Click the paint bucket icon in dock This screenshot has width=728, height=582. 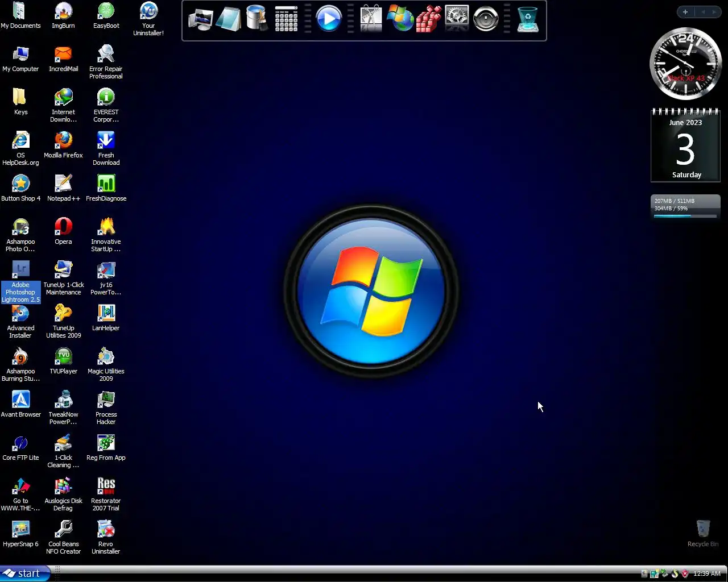tap(257, 19)
